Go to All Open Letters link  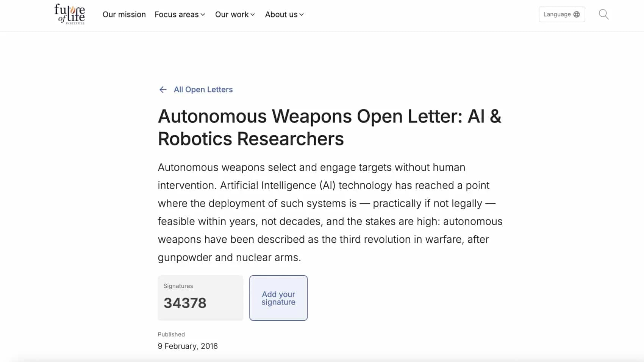pos(203,90)
